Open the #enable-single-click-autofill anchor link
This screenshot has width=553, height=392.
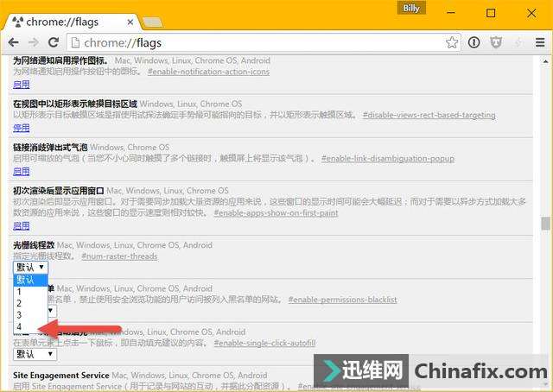(x=264, y=343)
